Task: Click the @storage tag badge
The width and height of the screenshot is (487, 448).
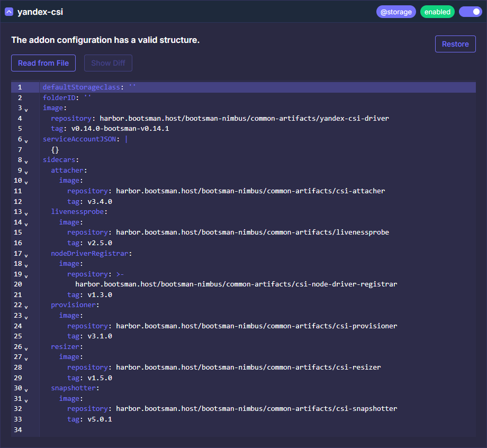Action: tap(396, 12)
